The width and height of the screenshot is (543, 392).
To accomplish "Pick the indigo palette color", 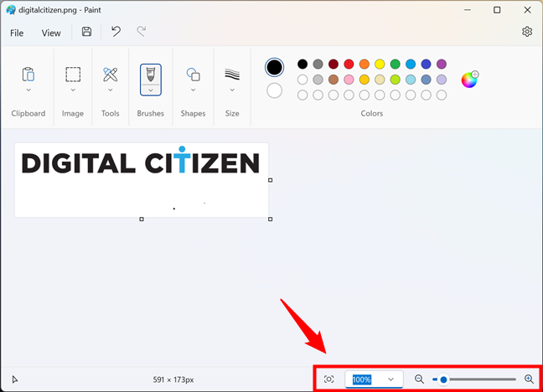I will pyautogui.click(x=426, y=64).
